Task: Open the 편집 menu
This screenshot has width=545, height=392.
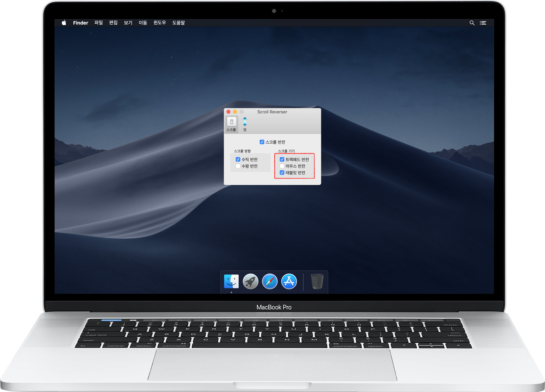Action: 113,23
